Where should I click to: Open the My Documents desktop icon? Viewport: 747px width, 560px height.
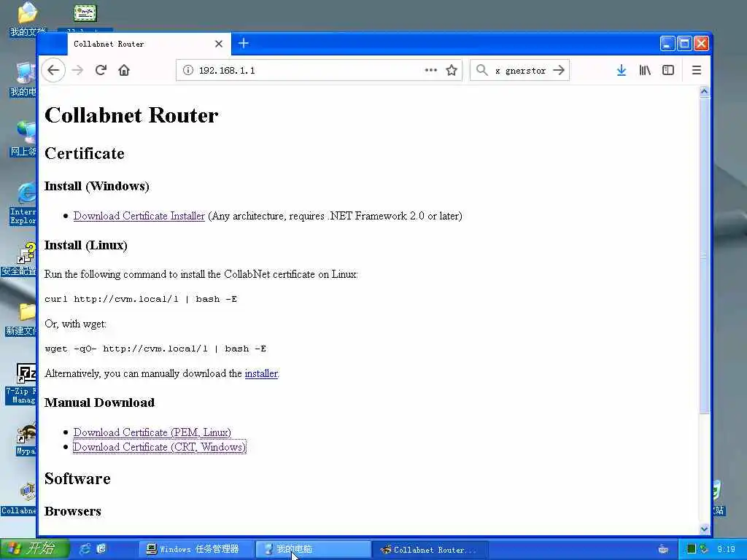tap(27, 20)
